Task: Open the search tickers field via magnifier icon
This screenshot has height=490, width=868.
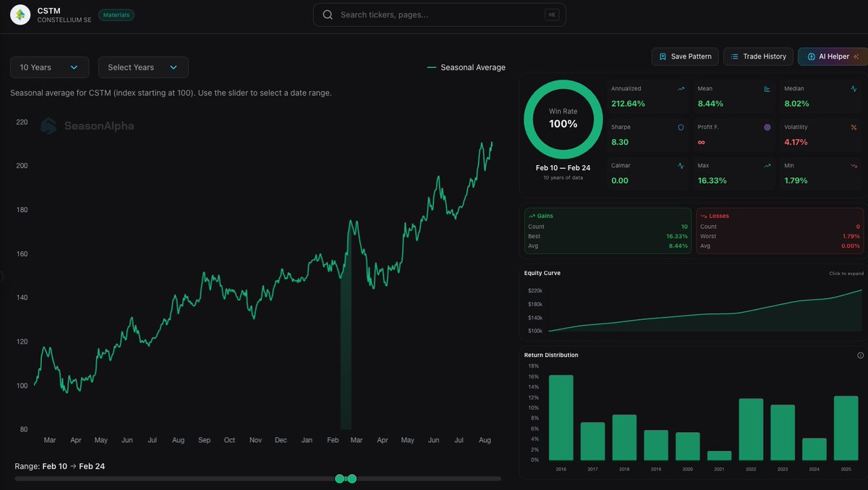Action: (327, 14)
